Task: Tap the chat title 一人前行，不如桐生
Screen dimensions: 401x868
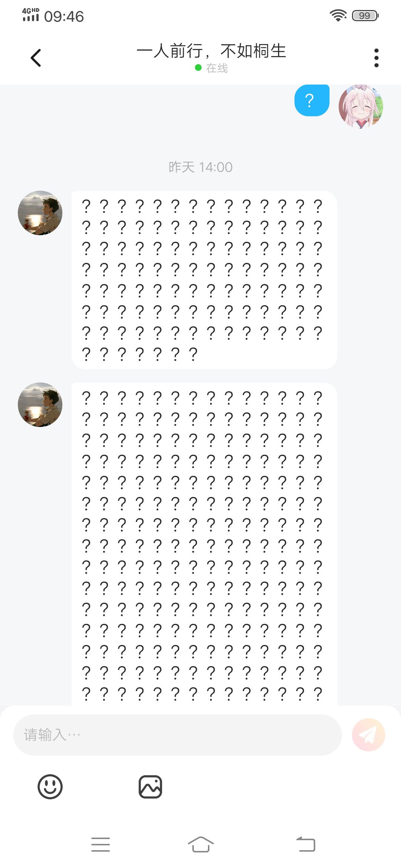Action: click(x=211, y=51)
